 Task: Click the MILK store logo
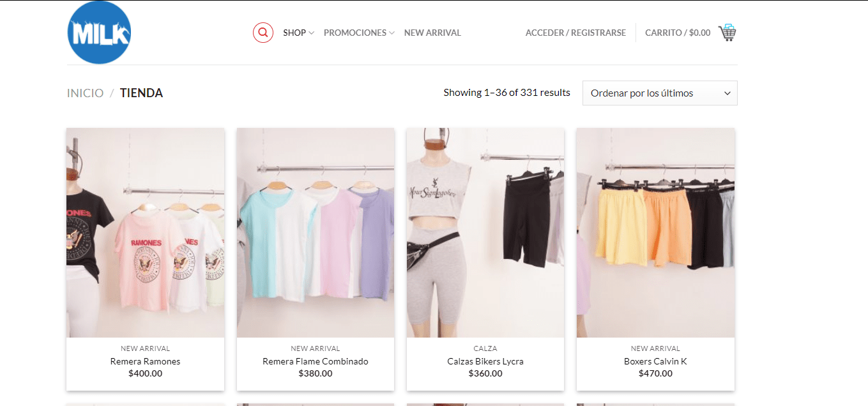pos(99,33)
